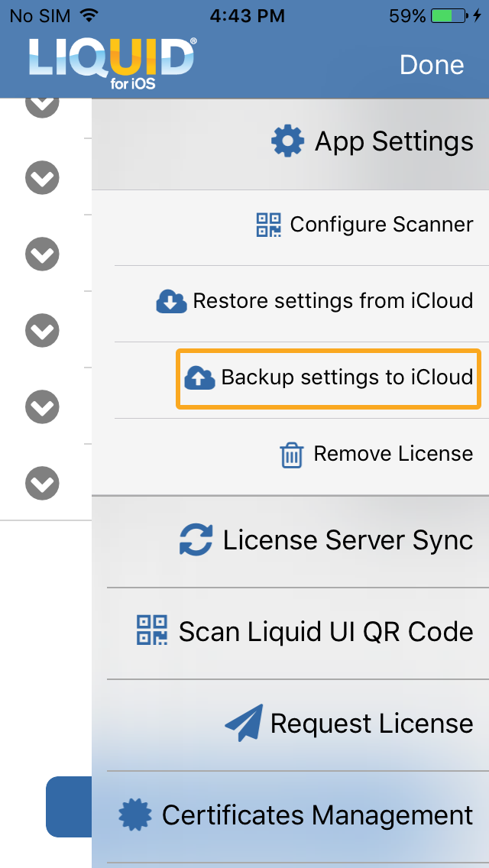Tap the blue button at bottom left
Image resolution: width=489 pixels, height=868 pixels.
click(x=69, y=807)
